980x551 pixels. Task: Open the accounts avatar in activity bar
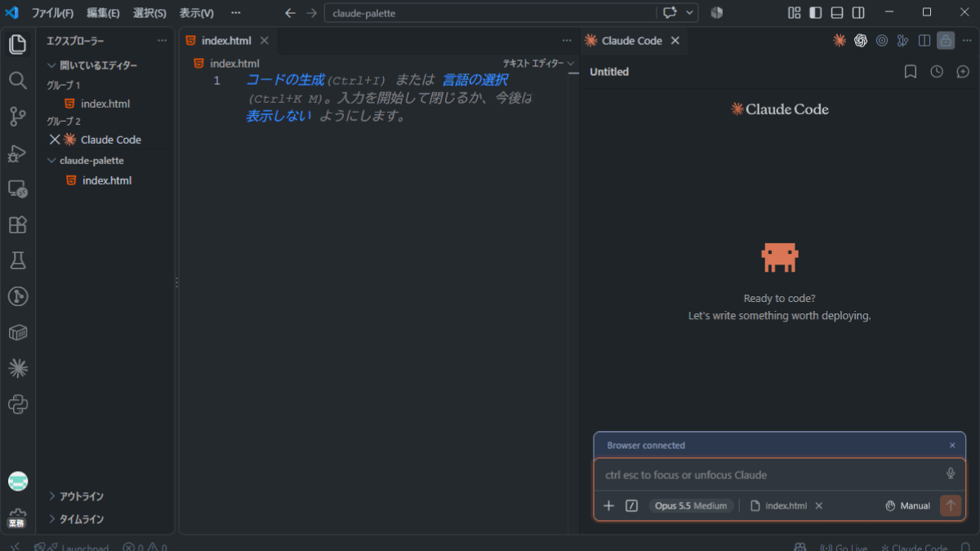click(x=18, y=482)
